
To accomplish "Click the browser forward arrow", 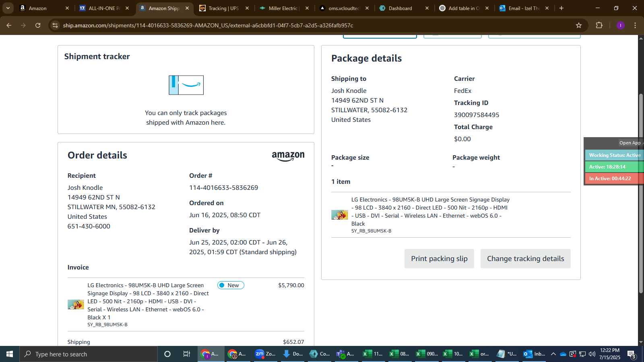I will [23, 25].
